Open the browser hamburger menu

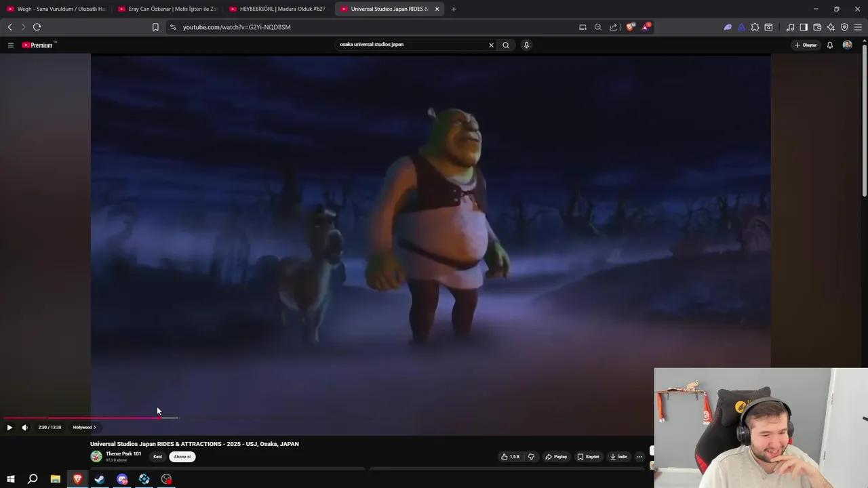click(x=858, y=27)
